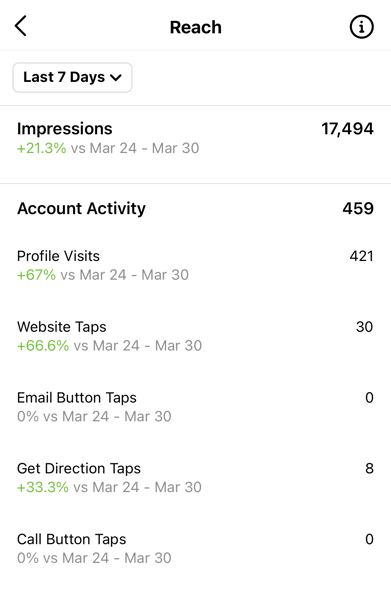
Task: Select the +21.3% impressions change
Action: point(42,148)
